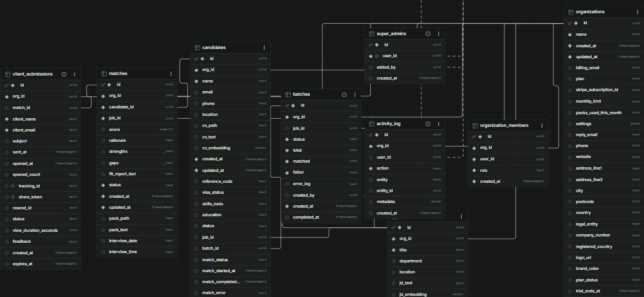The image size is (644, 297).
Task: Click unique fingerprint icon beside share_token
Action: (x=13, y=197)
